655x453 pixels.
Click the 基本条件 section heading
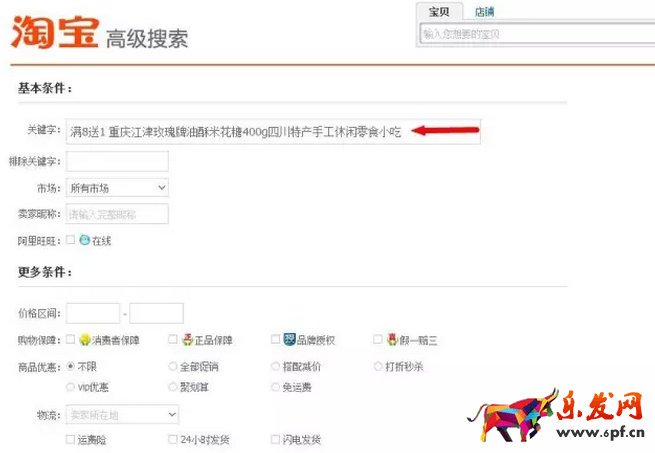pyautogui.click(x=45, y=88)
